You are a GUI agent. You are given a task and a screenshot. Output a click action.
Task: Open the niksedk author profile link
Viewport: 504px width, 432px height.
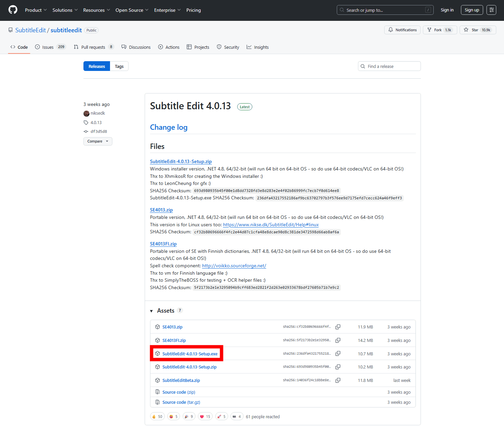point(98,113)
